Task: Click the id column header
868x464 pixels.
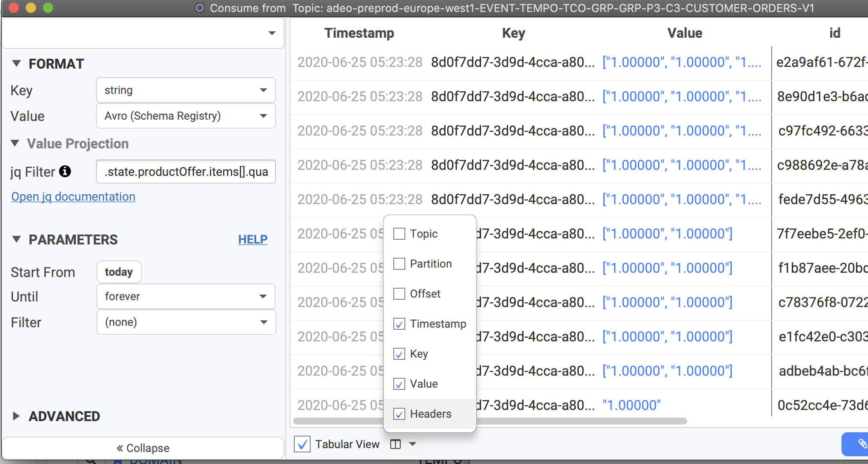Action: coord(835,33)
